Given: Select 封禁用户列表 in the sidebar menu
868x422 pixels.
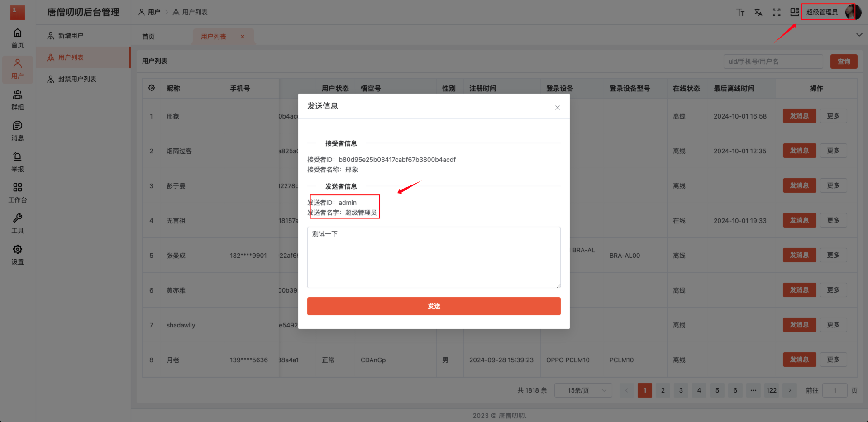Looking at the screenshot, I should point(77,79).
